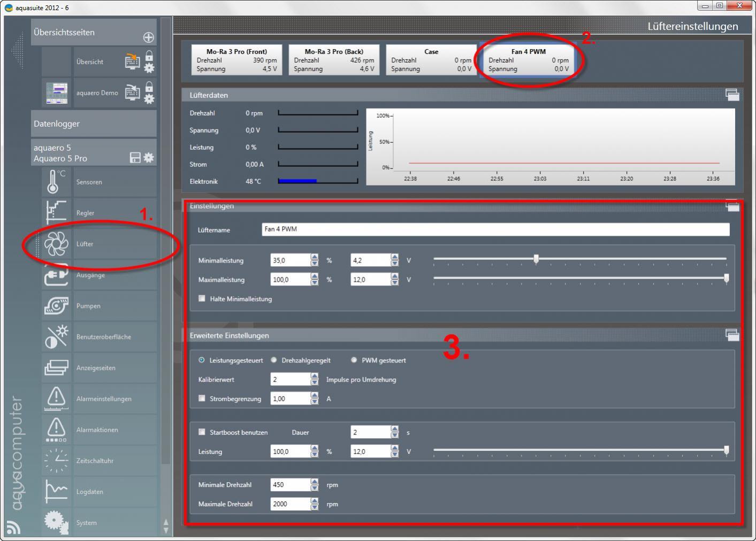Open the Zeitschaltuhr clock icon

coord(56,461)
